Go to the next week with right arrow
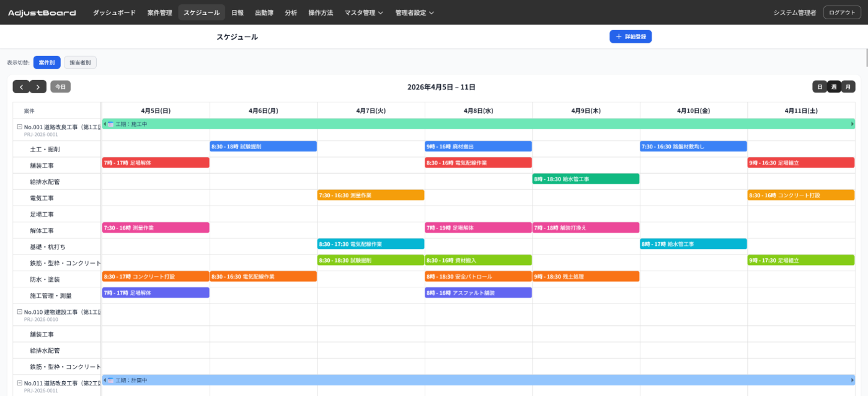868x396 pixels. tap(38, 87)
